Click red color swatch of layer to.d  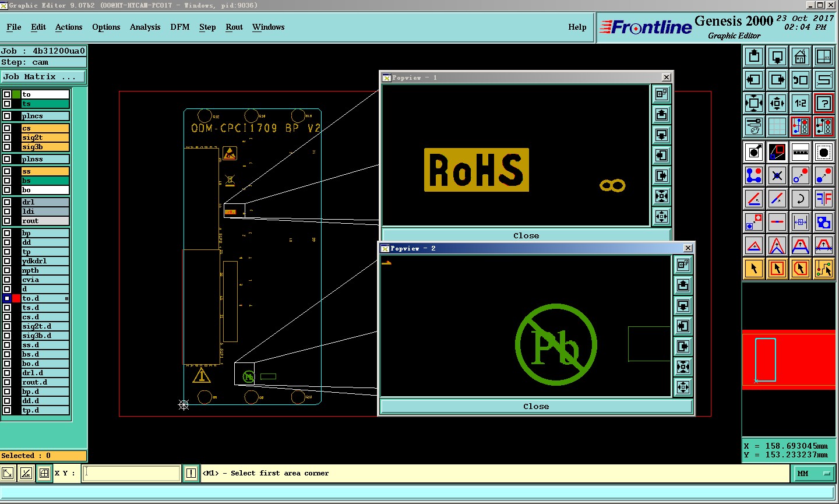click(16, 298)
